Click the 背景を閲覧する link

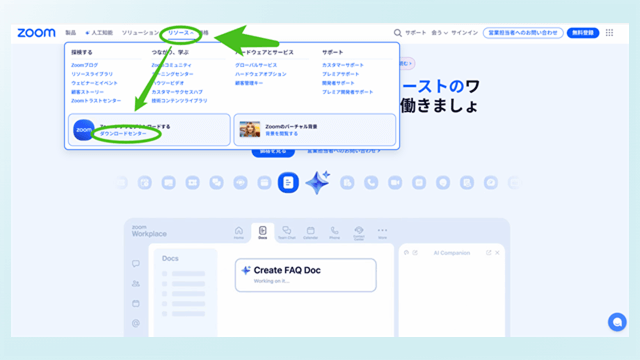point(282,133)
